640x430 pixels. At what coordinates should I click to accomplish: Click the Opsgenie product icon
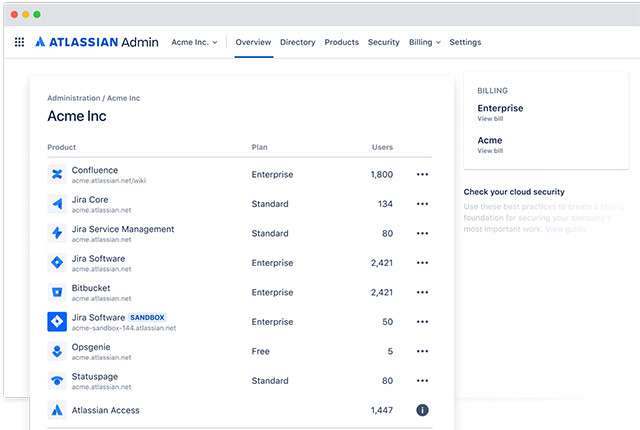pos(57,351)
